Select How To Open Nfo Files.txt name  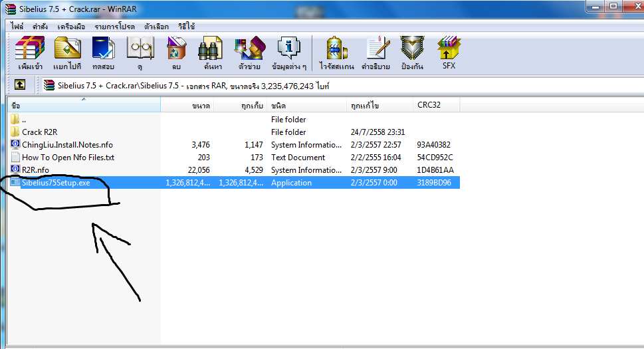point(68,158)
